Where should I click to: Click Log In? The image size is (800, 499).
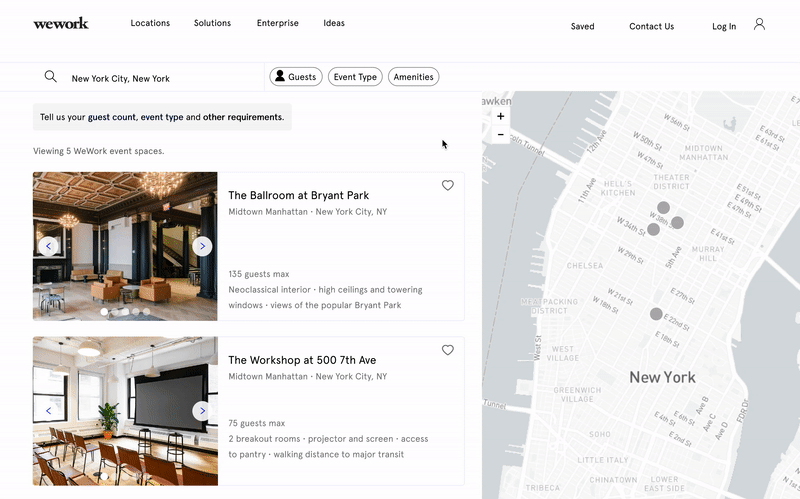[724, 27]
